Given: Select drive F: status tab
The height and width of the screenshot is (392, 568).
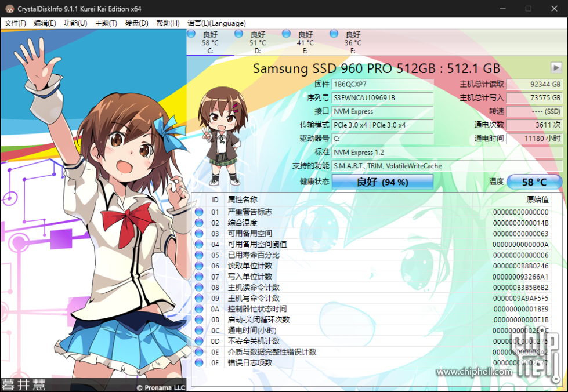Looking at the screenshot, I should coord(353,42).
